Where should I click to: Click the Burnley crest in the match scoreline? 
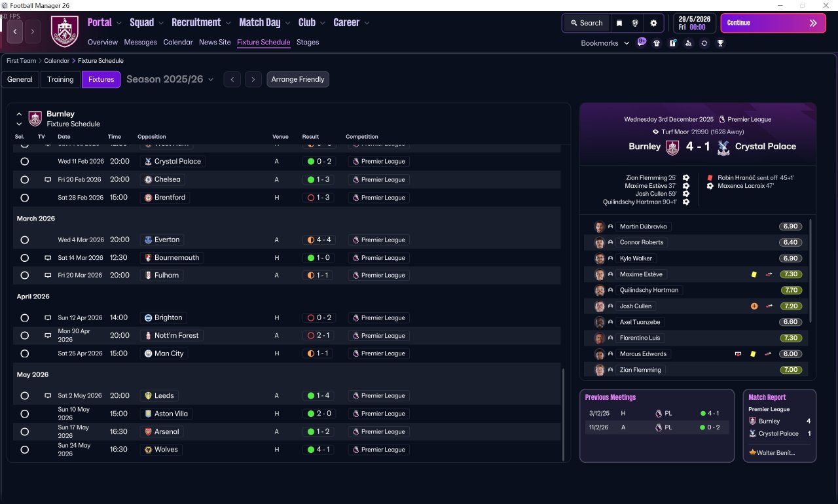[672, 147]
